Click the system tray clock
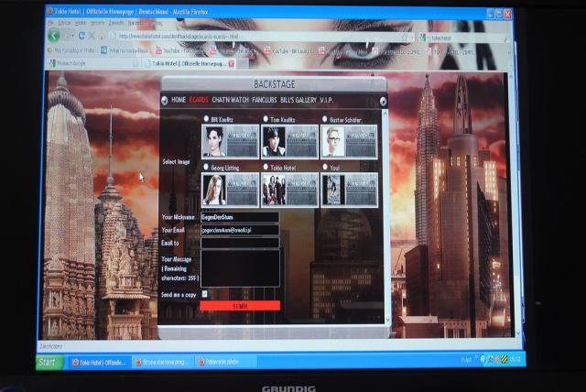Viewport: 586px width, 392px height. 515,360
